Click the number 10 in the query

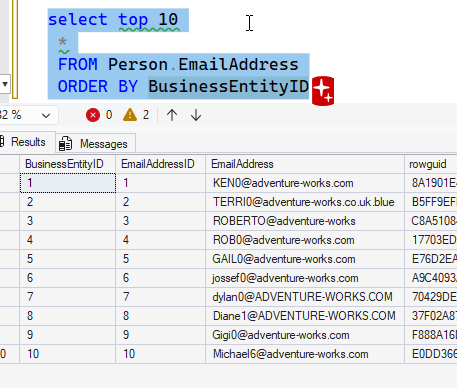coord(168,19)
